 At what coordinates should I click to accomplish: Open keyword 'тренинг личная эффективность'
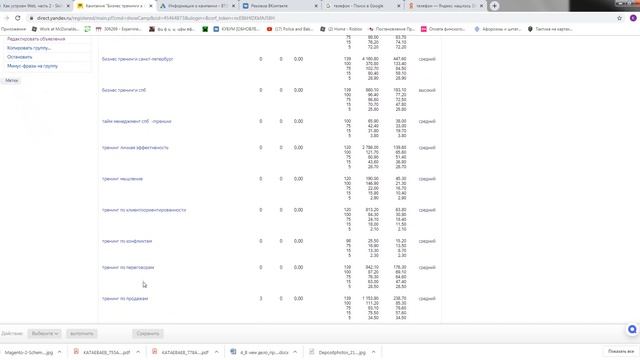pos(135,148)
